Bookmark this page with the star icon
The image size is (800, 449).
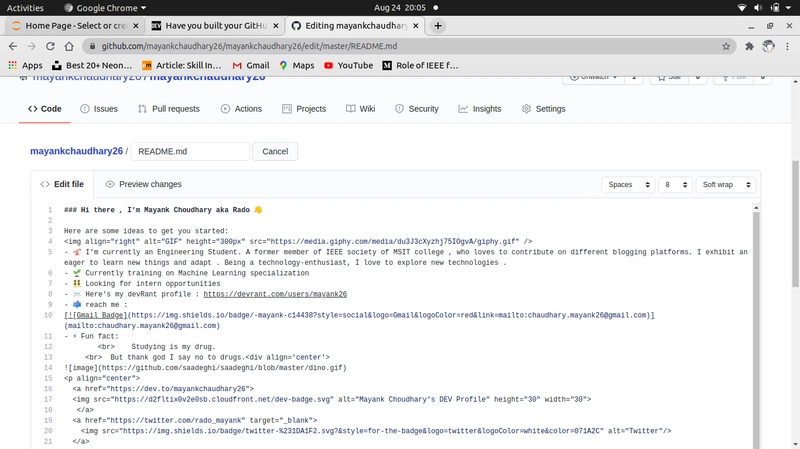(x=726, y=46)
